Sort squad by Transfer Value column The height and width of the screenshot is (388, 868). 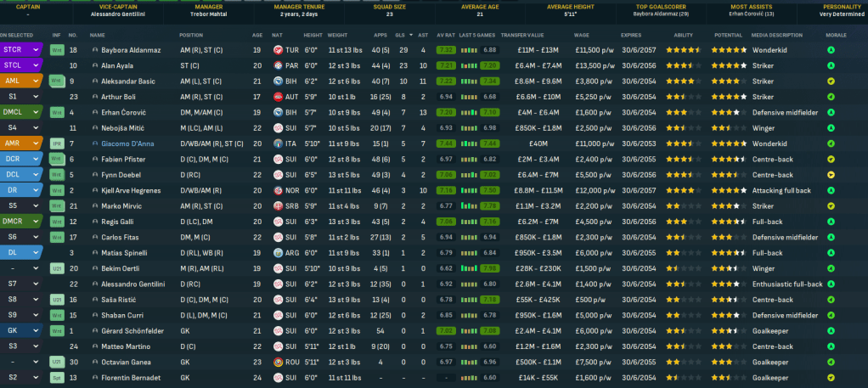521,36
